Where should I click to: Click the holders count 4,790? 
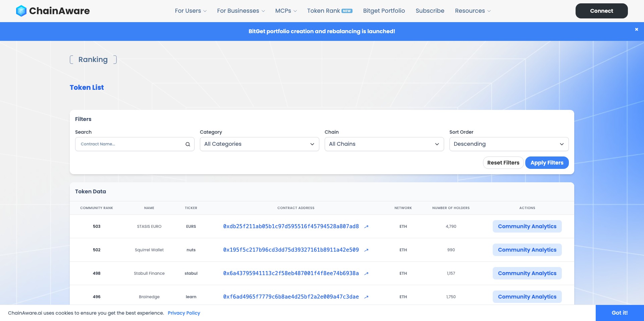(451, 227)
